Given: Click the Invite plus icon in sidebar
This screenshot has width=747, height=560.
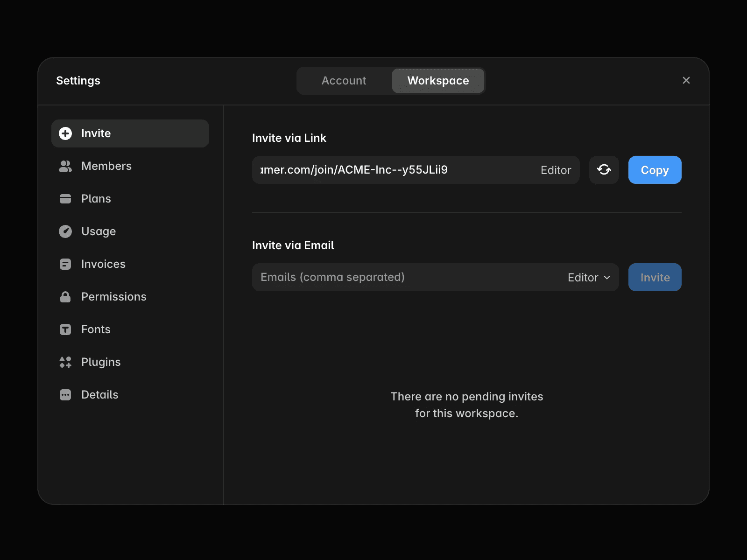Looking at the screenshot, I should coord(65,133).
